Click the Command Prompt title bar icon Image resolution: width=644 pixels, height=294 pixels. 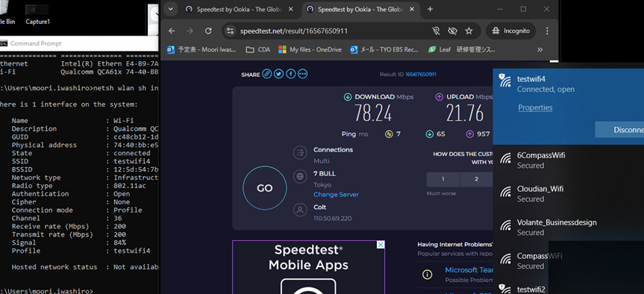[4, 43]
